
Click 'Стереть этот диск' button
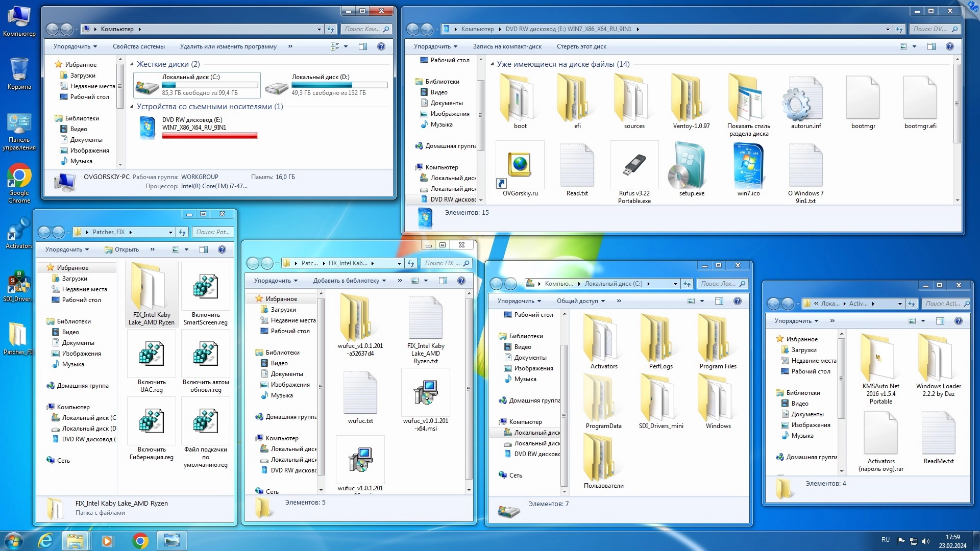(581, 46)
